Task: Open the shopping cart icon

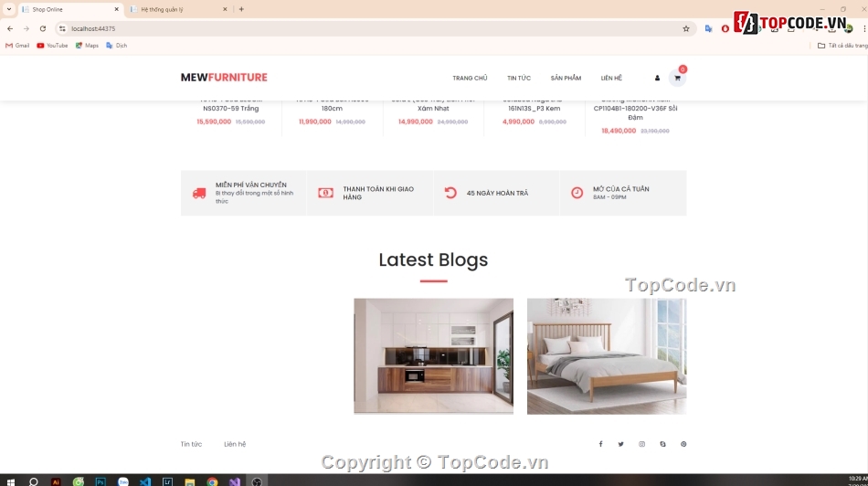Action: coord(677,78)
